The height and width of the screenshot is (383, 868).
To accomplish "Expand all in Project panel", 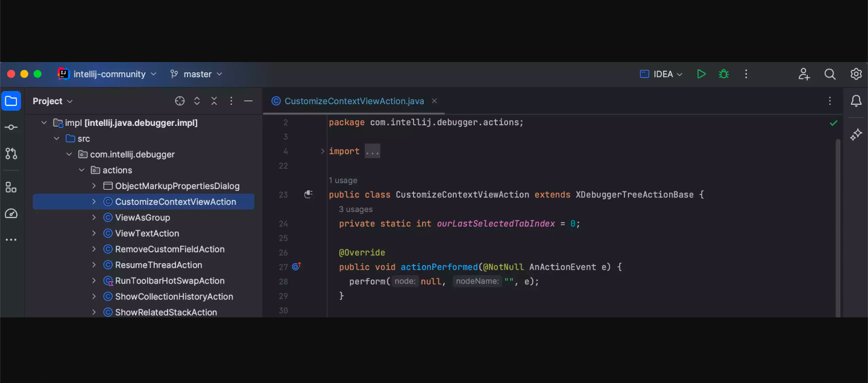I will pos(197,101).
